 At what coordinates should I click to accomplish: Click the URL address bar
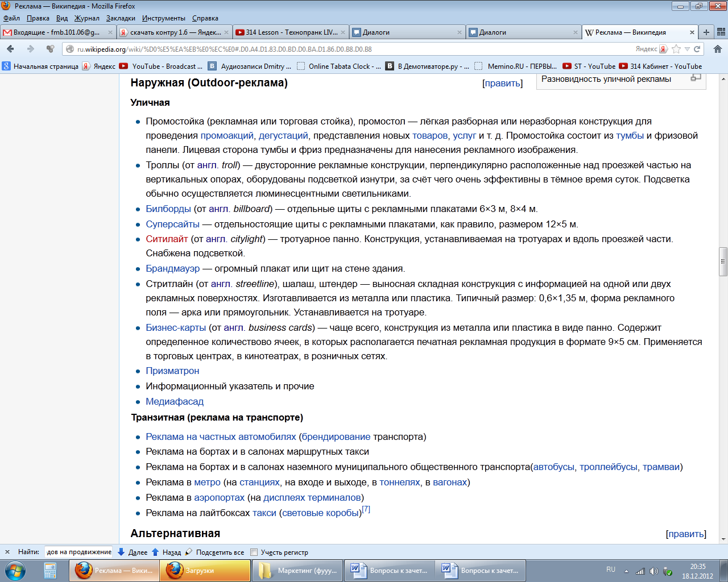click(347, 49)
